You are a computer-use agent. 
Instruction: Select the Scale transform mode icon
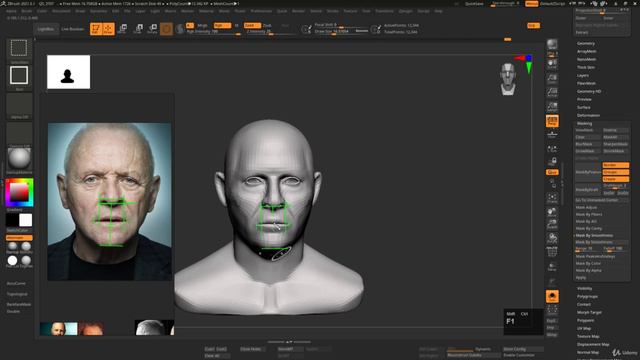pos(138,29)
